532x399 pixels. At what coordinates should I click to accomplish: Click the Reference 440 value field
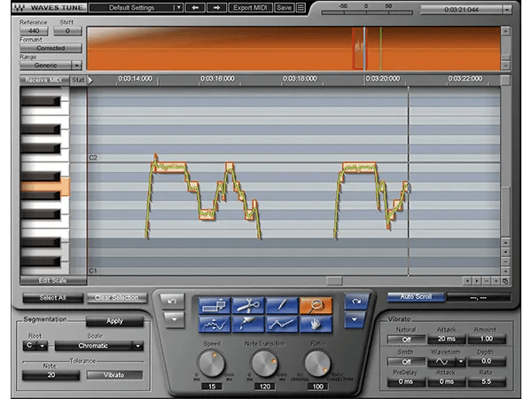[x=34, y=31]
